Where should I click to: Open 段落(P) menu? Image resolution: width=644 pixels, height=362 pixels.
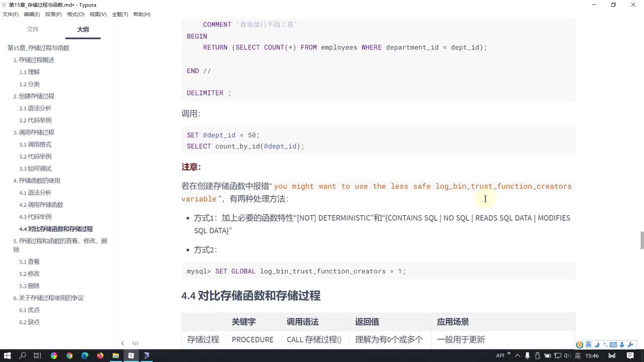pos(54,14)
